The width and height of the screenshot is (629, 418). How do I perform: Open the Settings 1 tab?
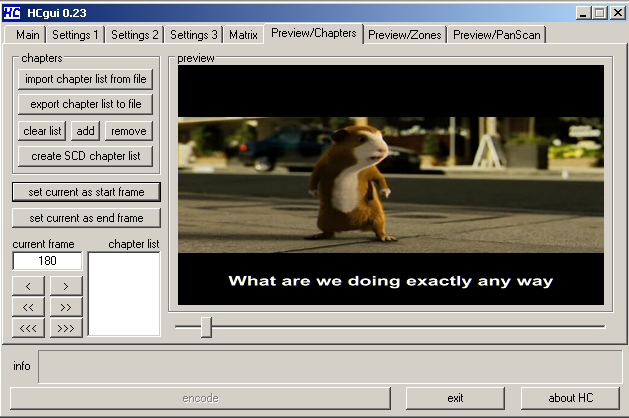click(x=75, y=34)
